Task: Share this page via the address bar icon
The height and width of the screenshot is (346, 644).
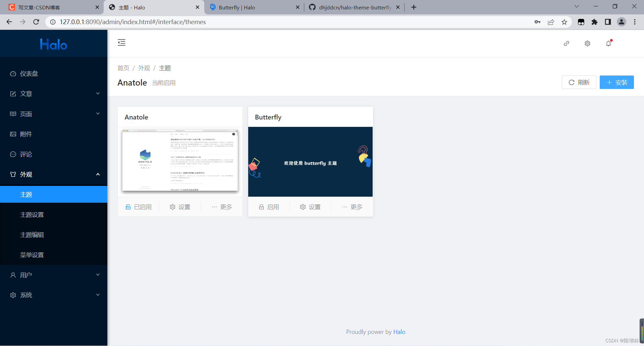Action: pos(551,22)
